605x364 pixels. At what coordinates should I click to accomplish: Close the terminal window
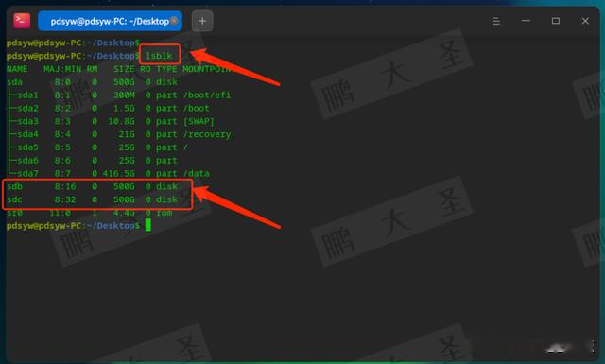[585, 21]
